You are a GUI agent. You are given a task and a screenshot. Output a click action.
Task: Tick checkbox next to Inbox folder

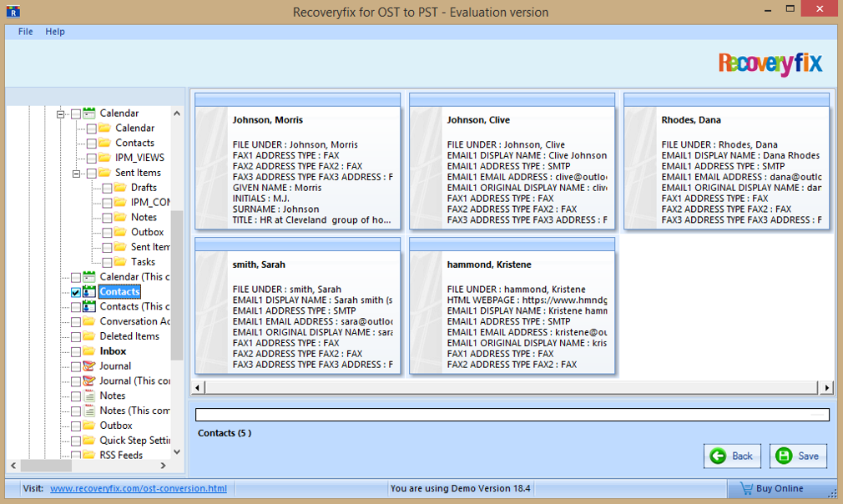[76, 352]
